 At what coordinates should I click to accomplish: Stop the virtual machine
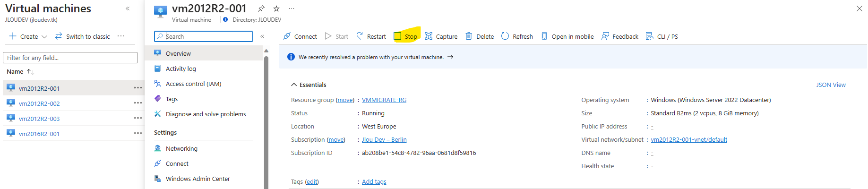(x=406, y=36)
